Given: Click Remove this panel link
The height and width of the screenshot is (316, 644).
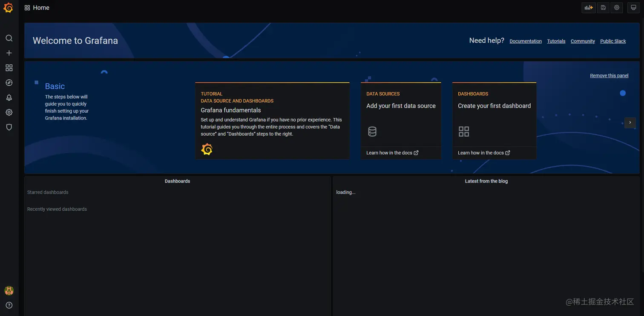Looking at the screenshot, I should pos(609,75).
